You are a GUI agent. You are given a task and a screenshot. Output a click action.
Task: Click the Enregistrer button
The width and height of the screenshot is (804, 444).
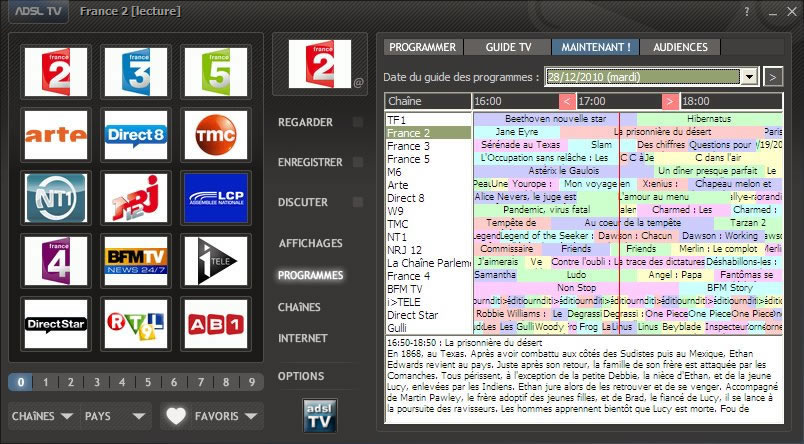click(x=310, y=162)
